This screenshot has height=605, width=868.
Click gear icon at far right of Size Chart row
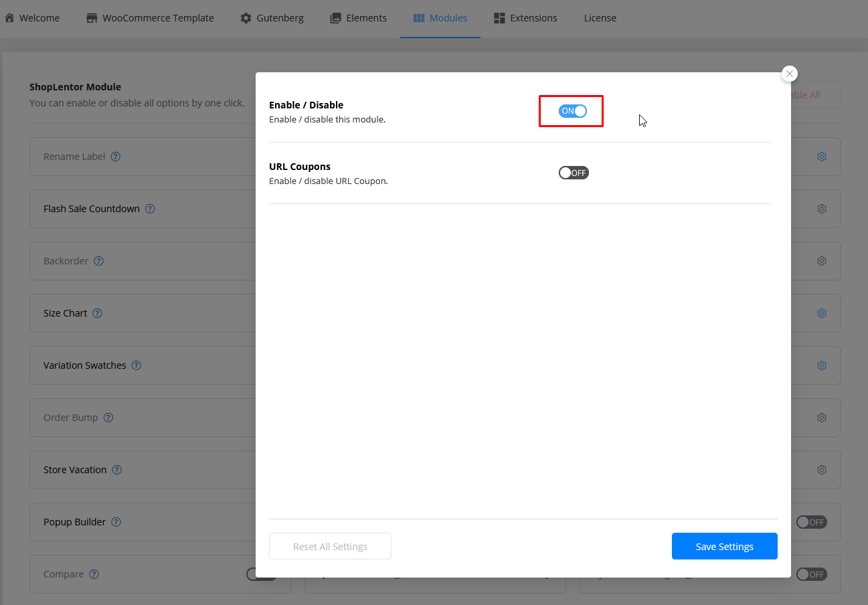[x=821, y=313]
